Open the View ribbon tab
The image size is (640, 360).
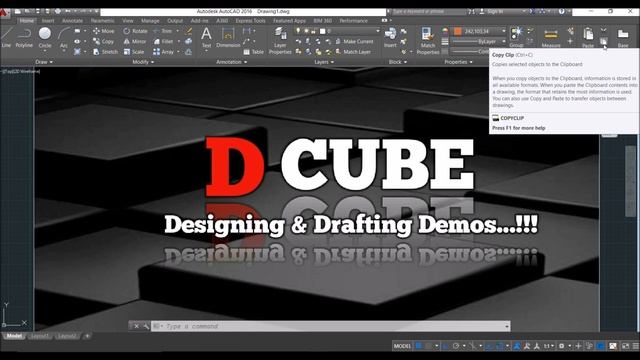click(128, 20)
